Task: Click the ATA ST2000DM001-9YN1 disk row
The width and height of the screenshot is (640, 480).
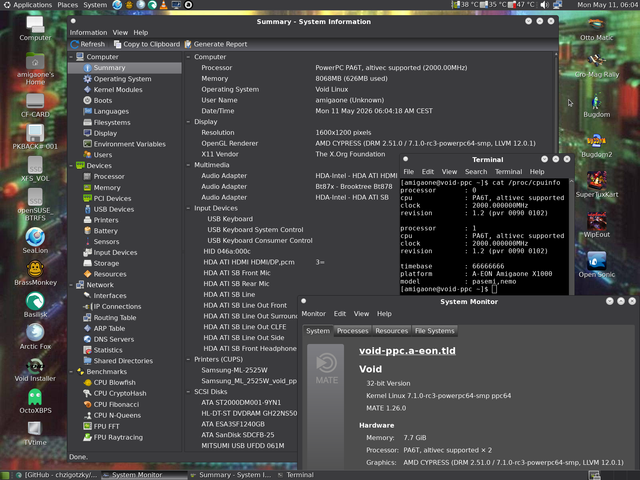Action: (x=241, y=402)
